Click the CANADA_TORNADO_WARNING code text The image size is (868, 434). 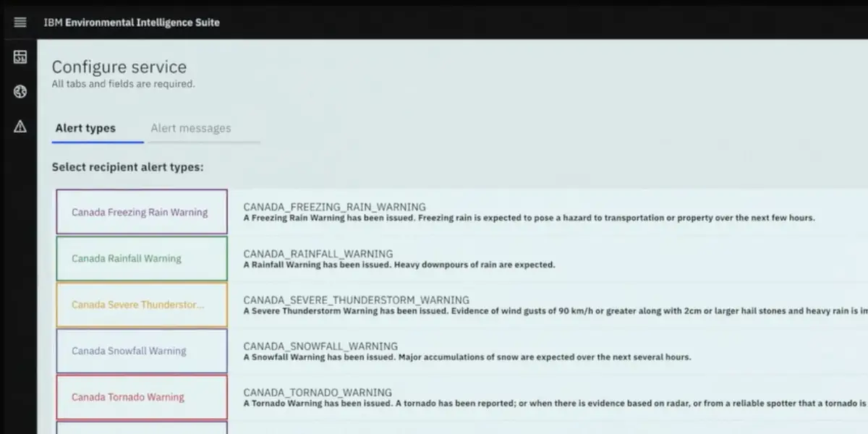[x=318, y=392]
